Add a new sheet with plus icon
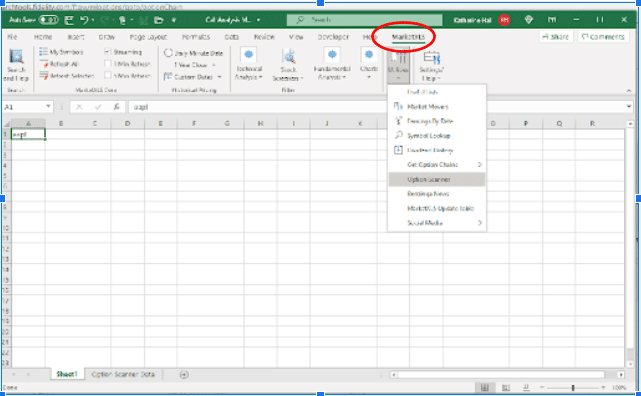The width and height of the screenshot is (641, 396). pos(184,374)
